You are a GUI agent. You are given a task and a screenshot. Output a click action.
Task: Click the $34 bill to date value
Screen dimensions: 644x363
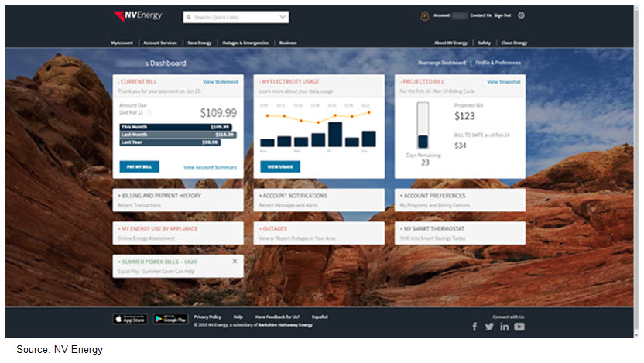click(461, 146)
